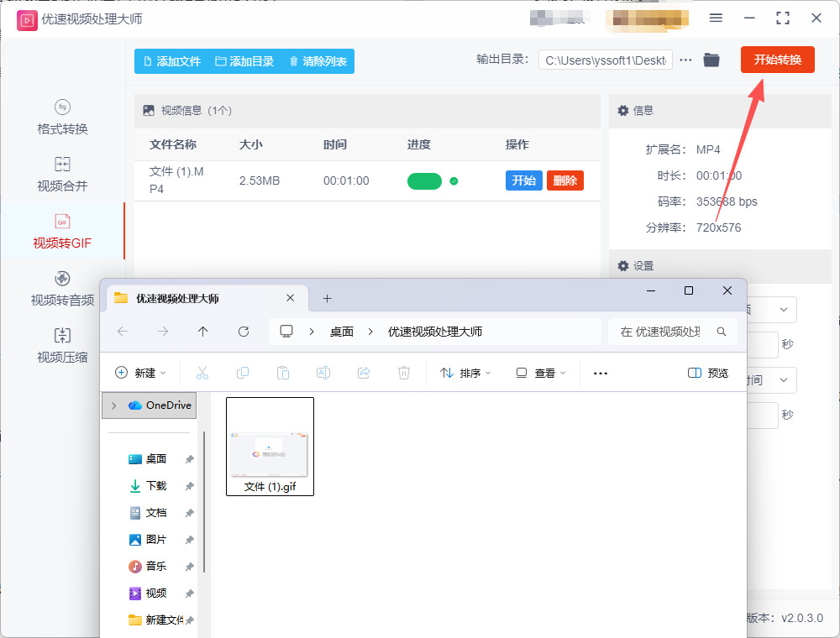Select the 文件 (1).gif thumbnail
This screenshot has width=840, height=638.
270,447
